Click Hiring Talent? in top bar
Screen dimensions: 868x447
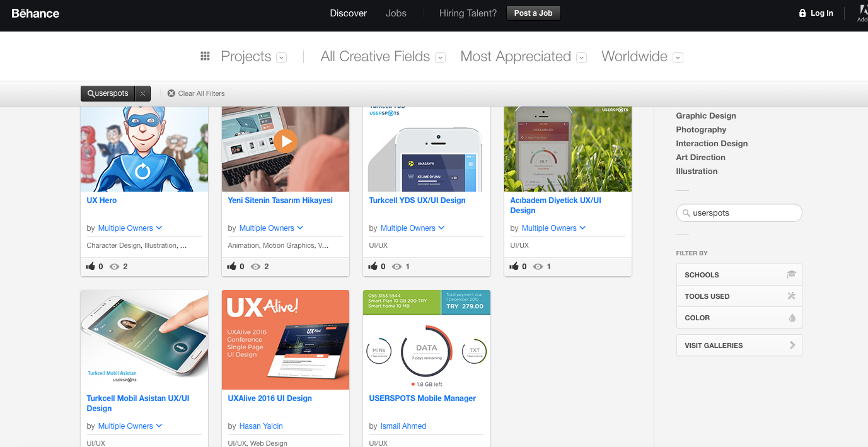click(468, 13)
